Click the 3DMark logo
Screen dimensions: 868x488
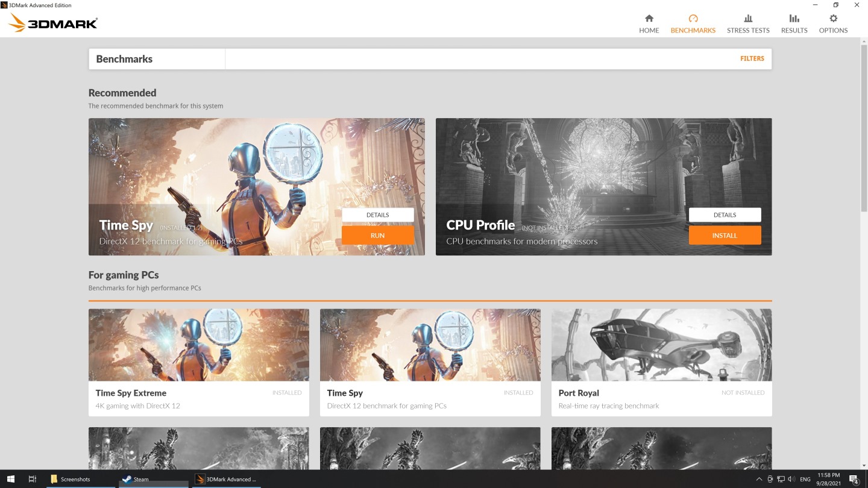point(53,23)
